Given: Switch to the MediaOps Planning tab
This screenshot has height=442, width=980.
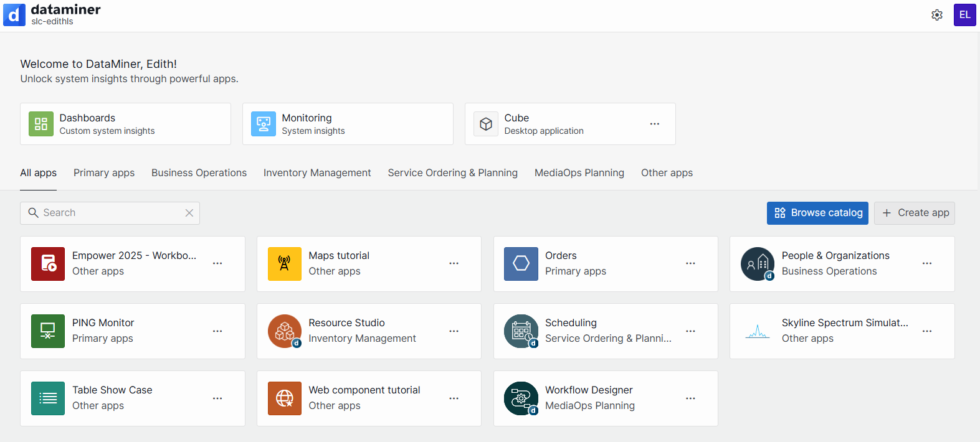Looking at the screenshot, I should (579, 173).
